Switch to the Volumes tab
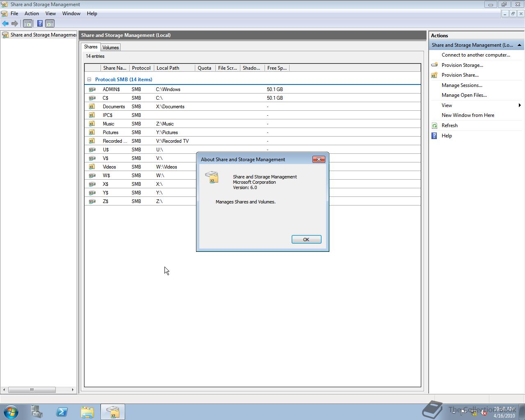 coord(110,48)
